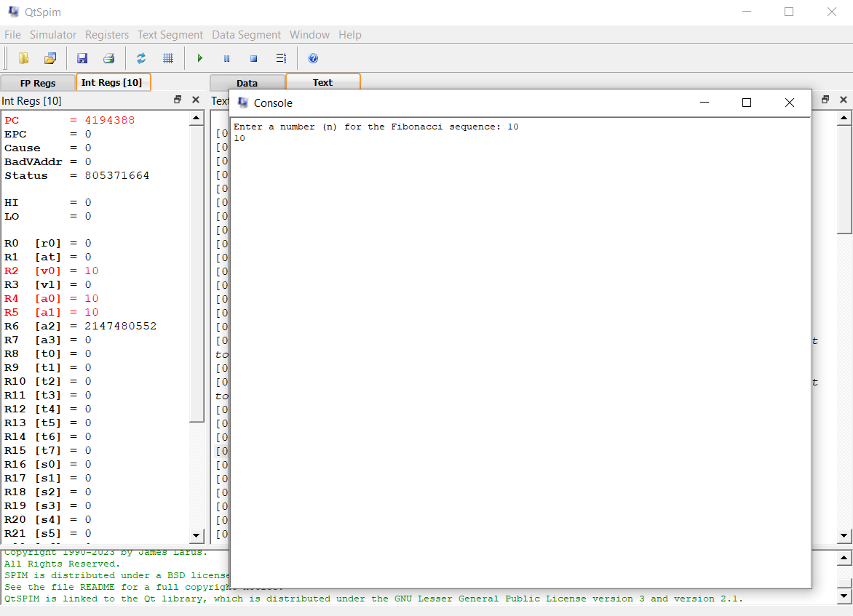Click the Clear Registers refresh icon
853x616 pixels.
click(x=141, y=58)
